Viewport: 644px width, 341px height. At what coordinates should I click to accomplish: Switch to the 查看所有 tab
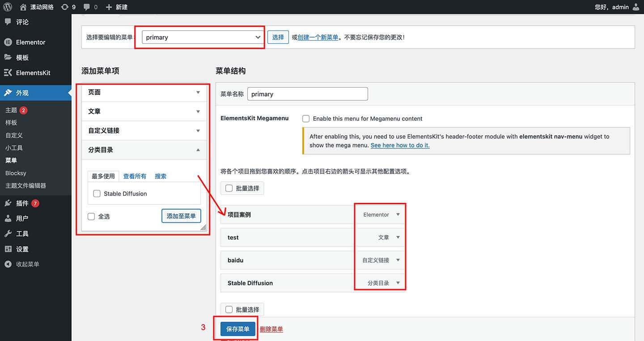coord(135,176)
